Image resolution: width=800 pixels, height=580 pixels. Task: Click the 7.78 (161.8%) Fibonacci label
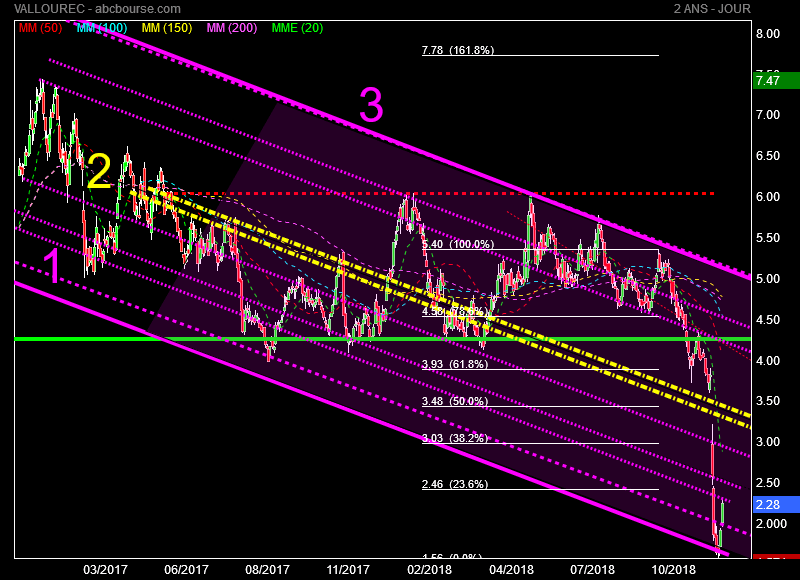click(x=458, y=50)
